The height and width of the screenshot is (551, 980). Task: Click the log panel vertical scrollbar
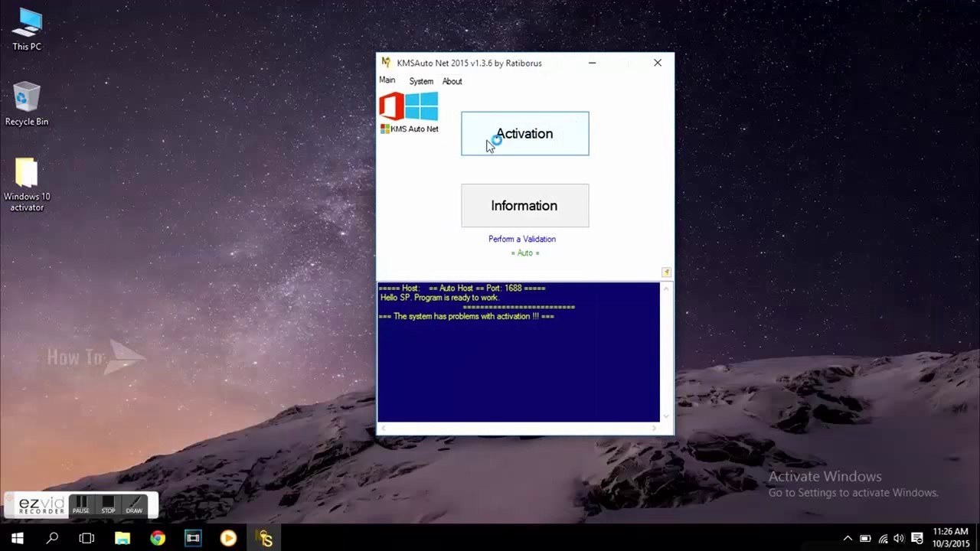666,352
